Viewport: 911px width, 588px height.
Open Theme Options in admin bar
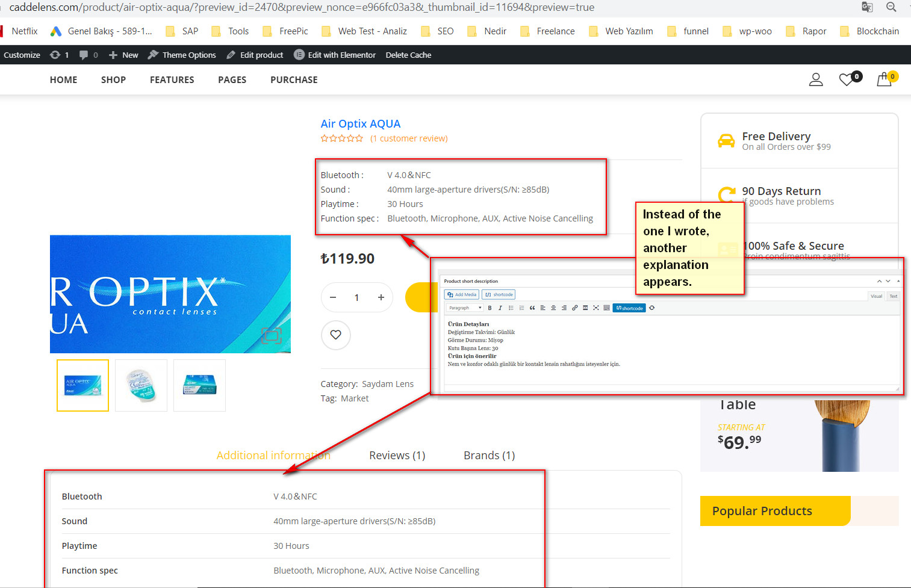[182, 55]
